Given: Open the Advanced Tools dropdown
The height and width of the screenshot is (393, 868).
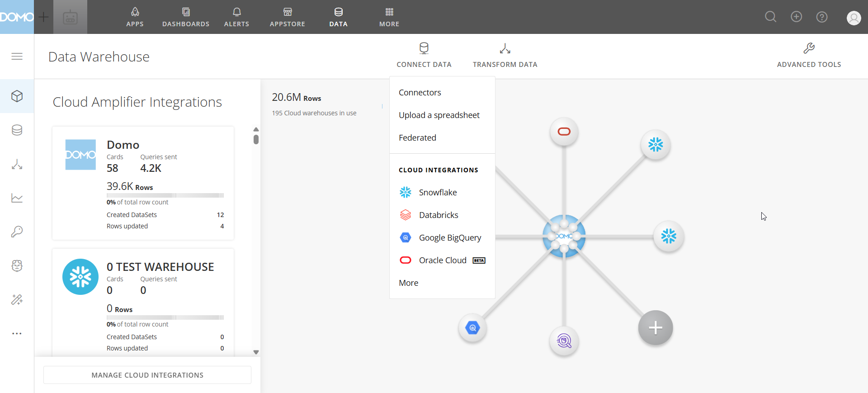Looking at the screenshot, I should pos(809,55).
